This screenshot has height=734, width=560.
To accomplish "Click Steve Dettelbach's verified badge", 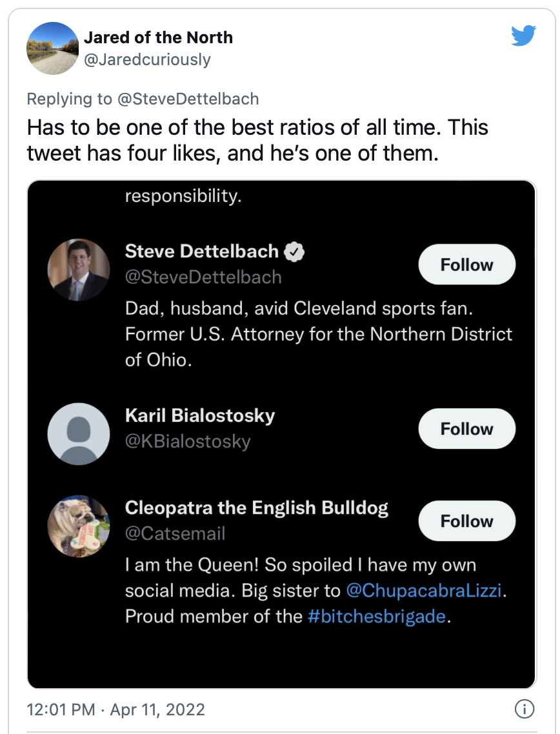I will pyautogui.click(x=295, y=252).
